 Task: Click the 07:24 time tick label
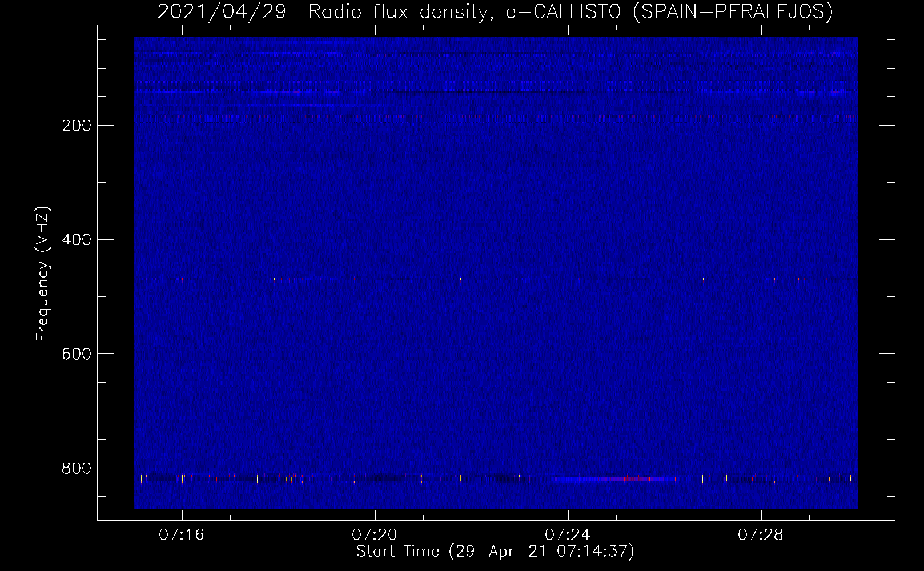click(568, 535)
